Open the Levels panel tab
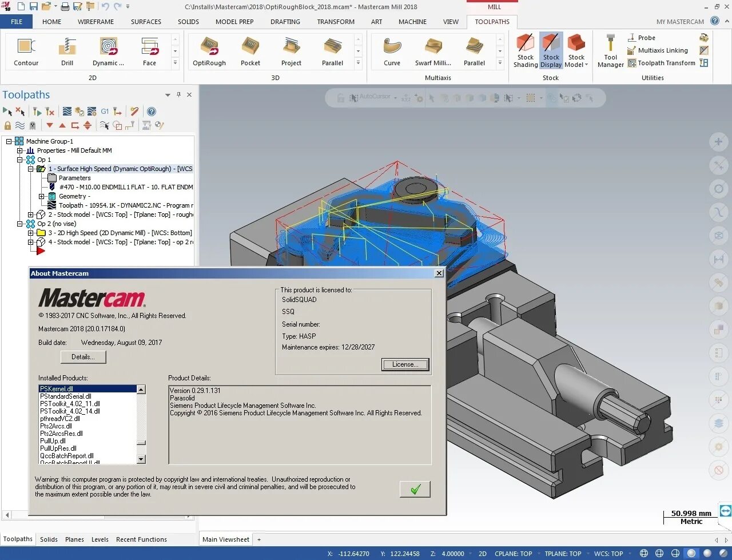Viewport: 732px width, 560px height. point(100,539)
